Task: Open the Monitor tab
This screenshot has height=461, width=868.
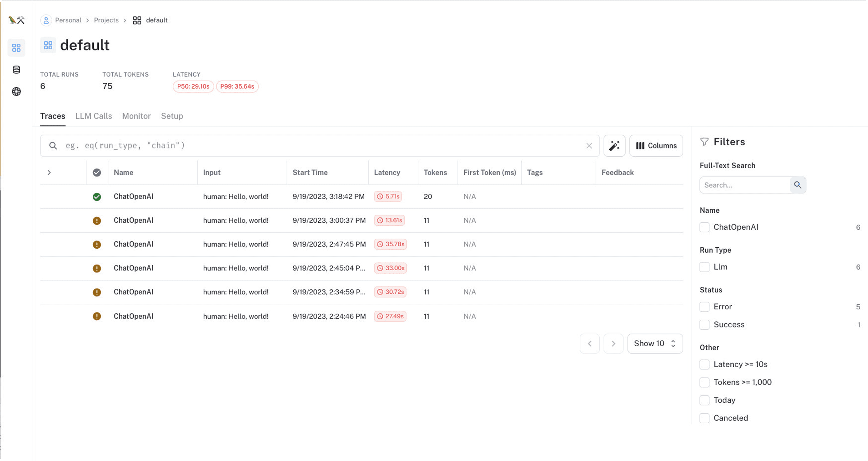Action: [x=136, y=116]
